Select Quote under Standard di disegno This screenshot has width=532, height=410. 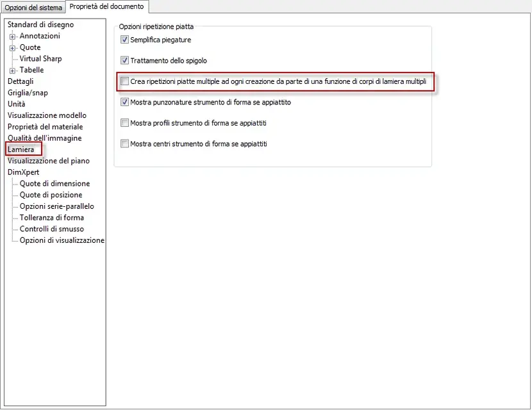pyautogui.click(x=30, y=47)
